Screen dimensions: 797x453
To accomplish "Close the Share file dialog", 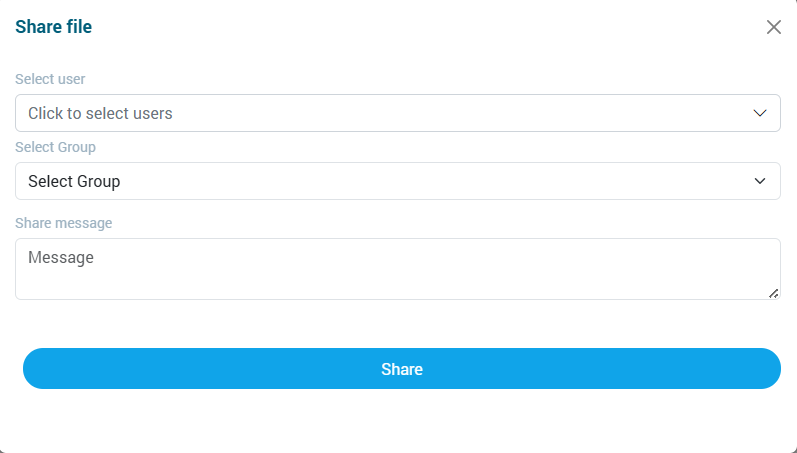I will point(773,27).
